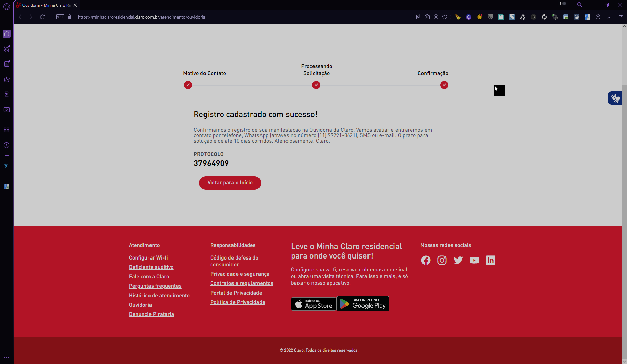Open Código de defesa do consumidor link
627x364 pixels.
pos(234,261)
